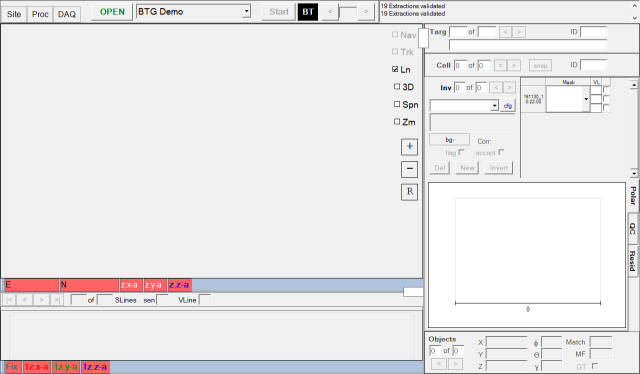Switch to the QC vertical tab
The height and width of the screenshot is (374, 640).
click(x=632, y=229)
